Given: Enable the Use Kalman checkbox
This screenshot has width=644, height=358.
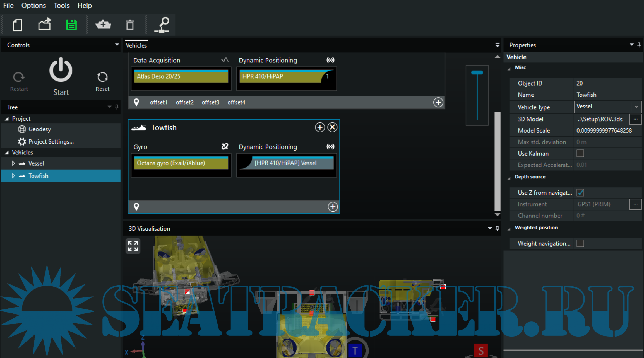Looking at the screenshot, I should point(580,153).
